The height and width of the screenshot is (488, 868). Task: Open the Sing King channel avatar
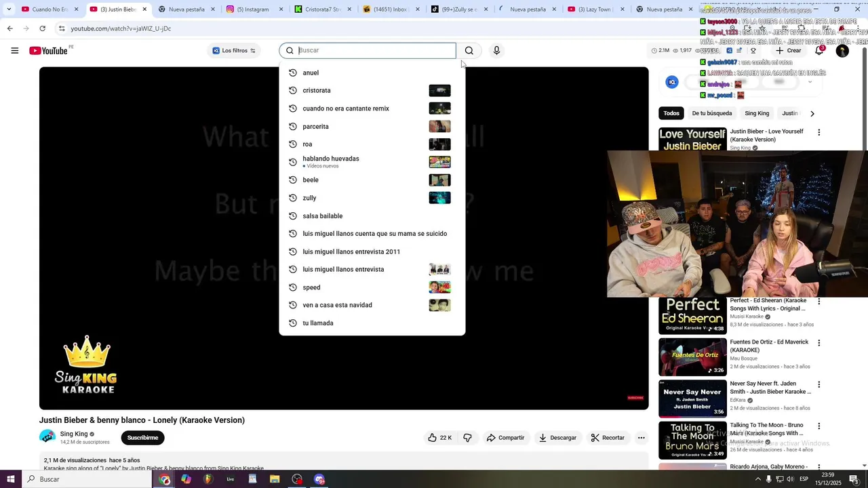click(x=47, y=437)
